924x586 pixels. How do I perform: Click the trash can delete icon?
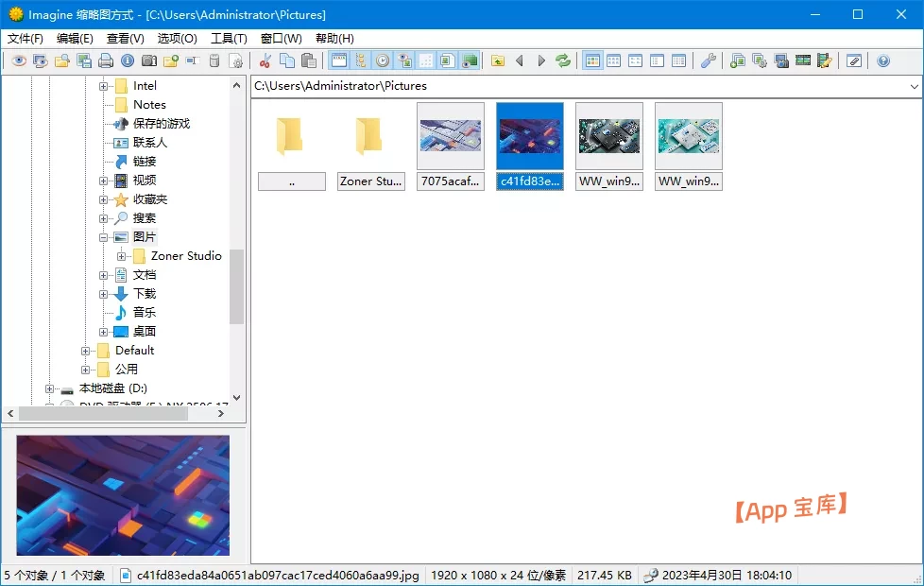click(214, 60)
